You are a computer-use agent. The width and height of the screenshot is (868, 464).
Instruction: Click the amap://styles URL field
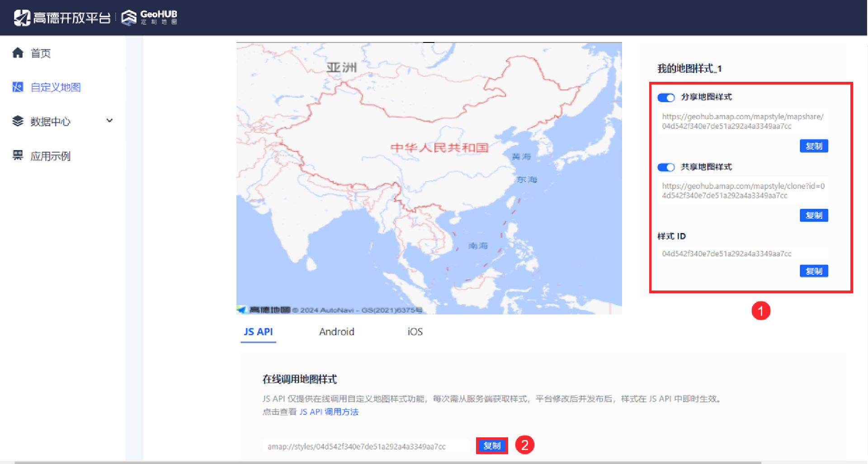tap(365, 446)
